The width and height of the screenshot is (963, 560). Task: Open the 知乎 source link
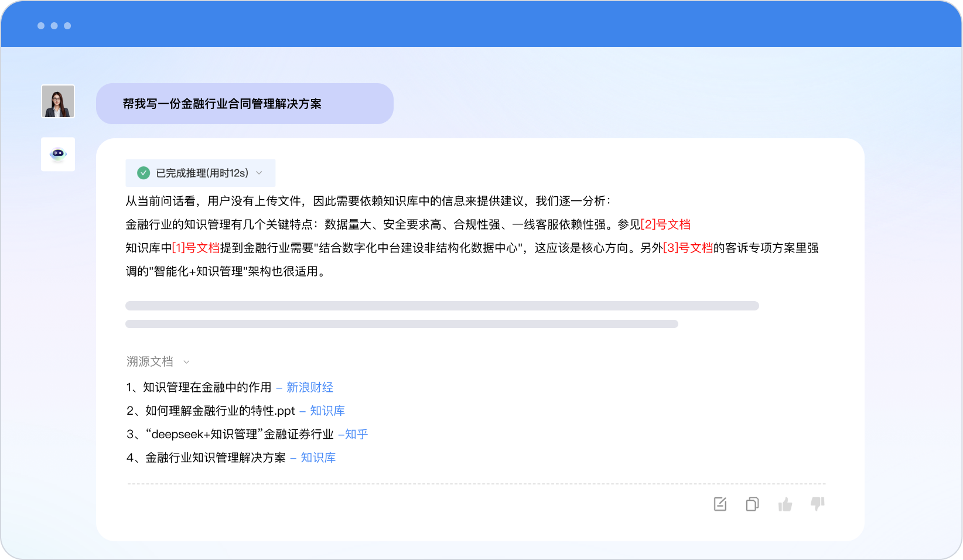tap(356, 434)
